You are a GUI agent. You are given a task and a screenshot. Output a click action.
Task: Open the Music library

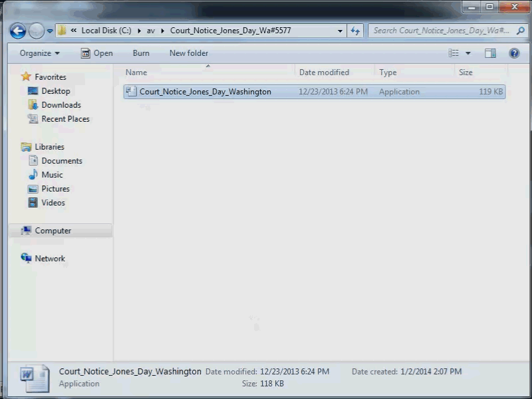tap(52, 175)
